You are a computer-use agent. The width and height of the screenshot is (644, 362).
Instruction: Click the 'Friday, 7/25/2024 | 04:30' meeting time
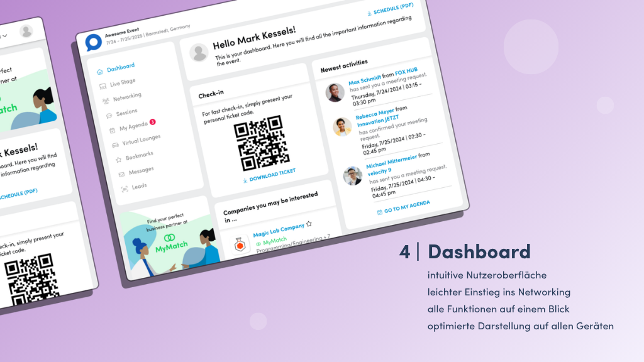(x=403, y=185)
